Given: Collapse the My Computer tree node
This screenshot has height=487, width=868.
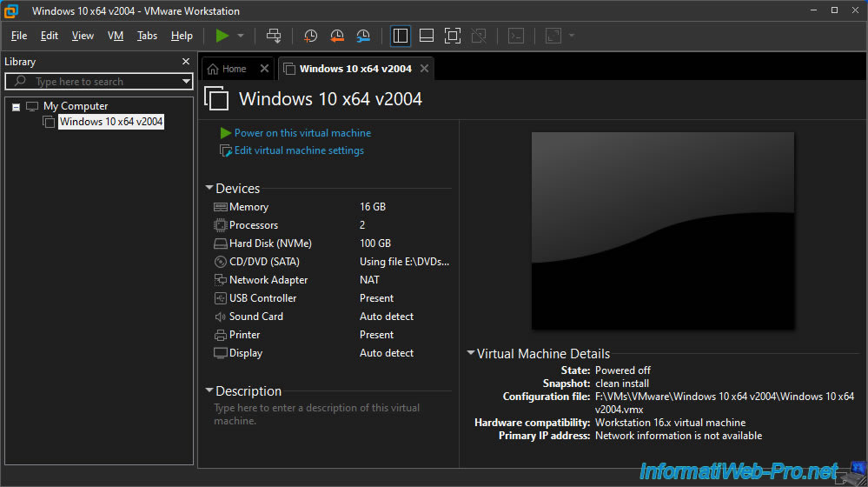Looking at the screenshot, I should point(16,107).
